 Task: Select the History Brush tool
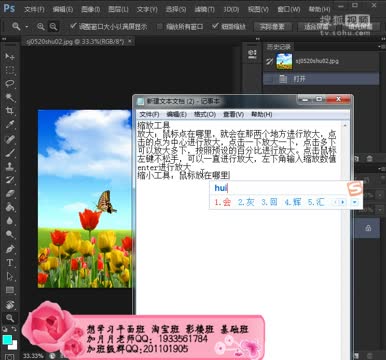point(10,180)
